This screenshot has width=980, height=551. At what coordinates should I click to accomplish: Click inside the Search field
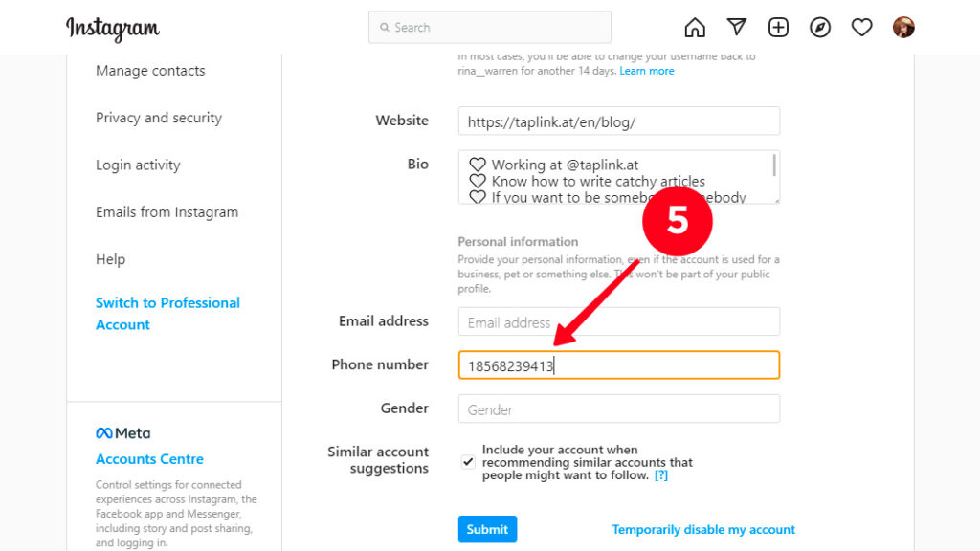click(489, 27)
